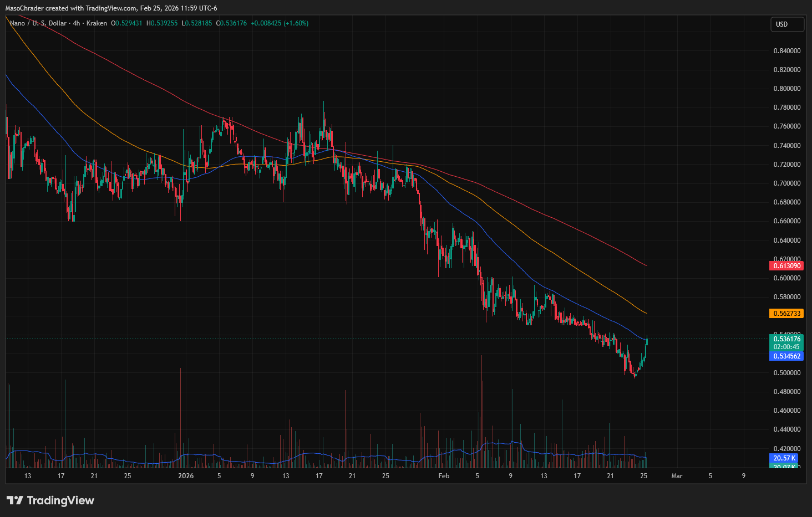Click the 0.780000 price axis label
Image resolution: width=812 pixels, height=517 pixels.
[x=787, y=108]
